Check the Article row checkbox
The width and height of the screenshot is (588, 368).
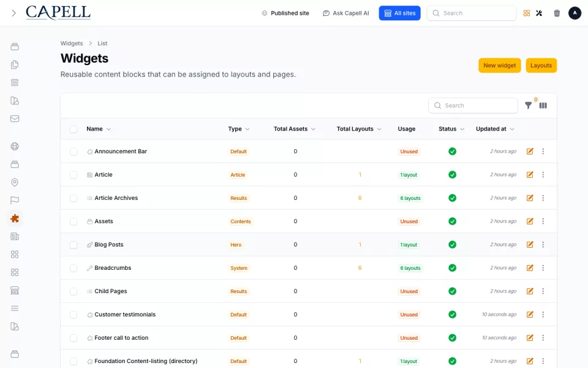pos(73,175)
